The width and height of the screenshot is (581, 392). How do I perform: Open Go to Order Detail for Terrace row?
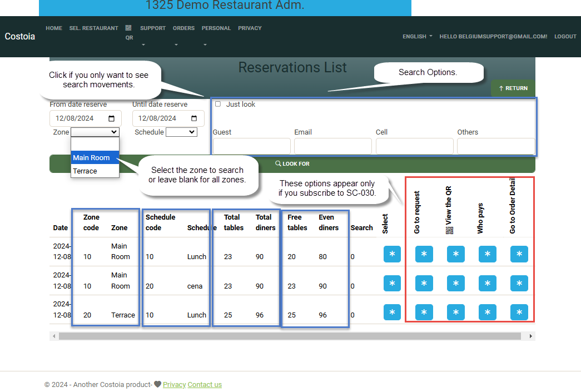tap(519, 312)
